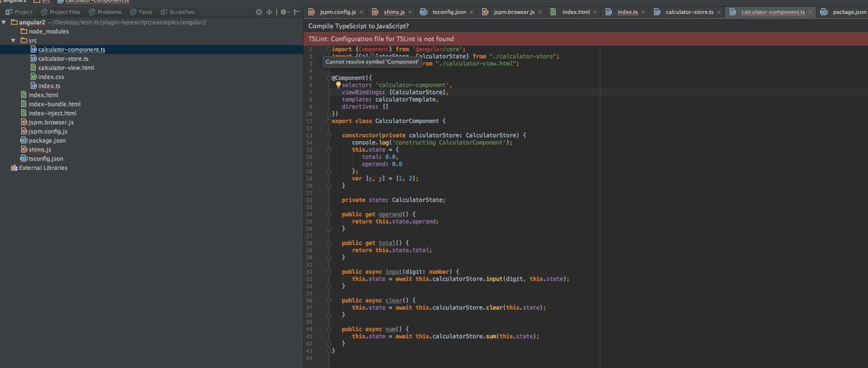Click the 'clear' method name on line 36
868x368 pixels.
[395, 299]
